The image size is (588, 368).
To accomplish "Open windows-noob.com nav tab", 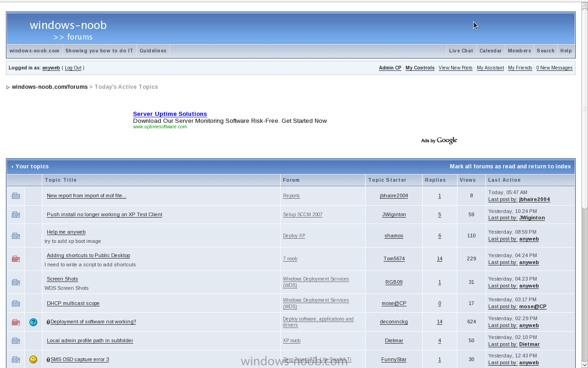I will click(x=34, y=51).
